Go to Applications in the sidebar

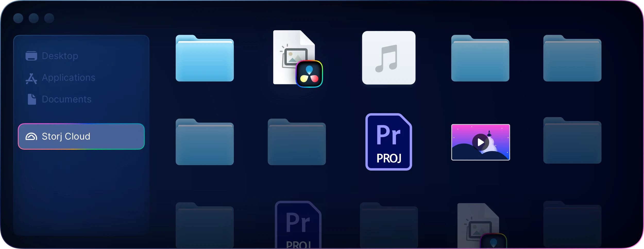tap(60, 78)
